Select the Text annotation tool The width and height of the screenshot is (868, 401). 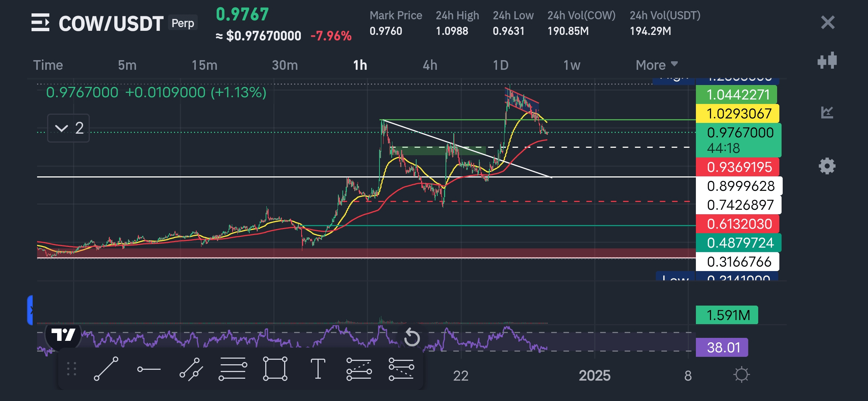pos(318,369)
